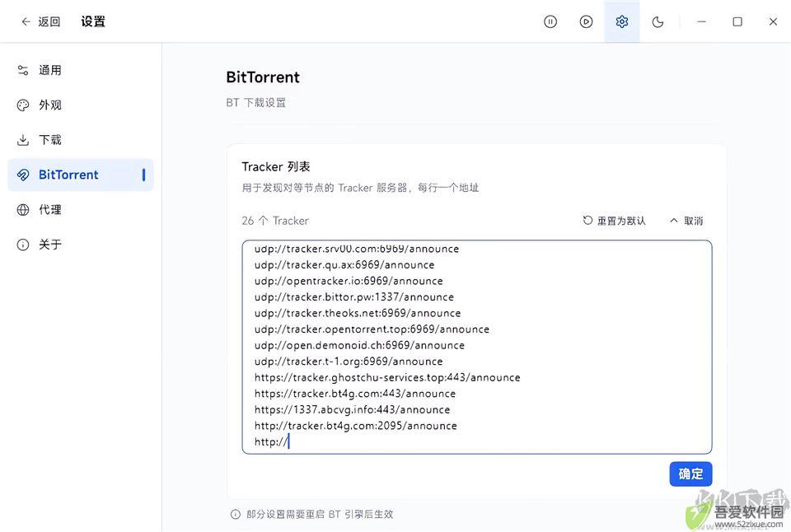Image resolution: width=791 pixels, height=532 pixels.
Task: Click the udp://tracker.t-1.org:6969/announce line
Action: point(348,362)
